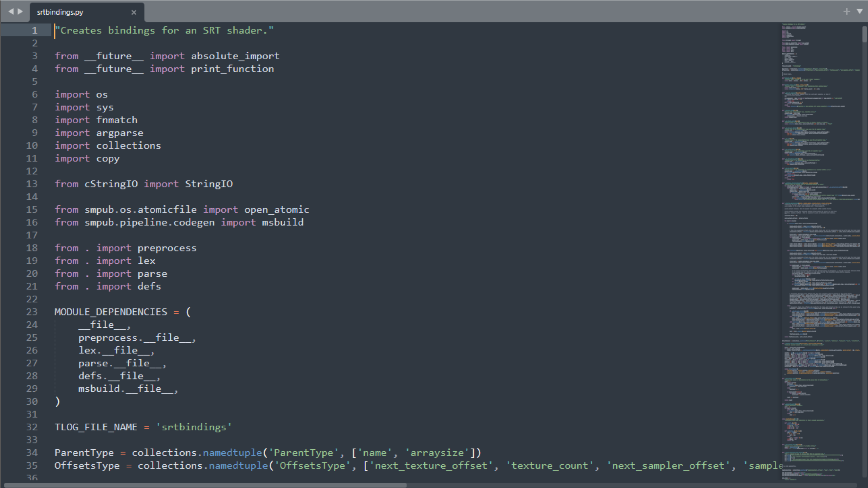
Task: Place cursor on MODULE_DEPENDENCIES text
Action: pyautogui.click(x=111, y=312)
